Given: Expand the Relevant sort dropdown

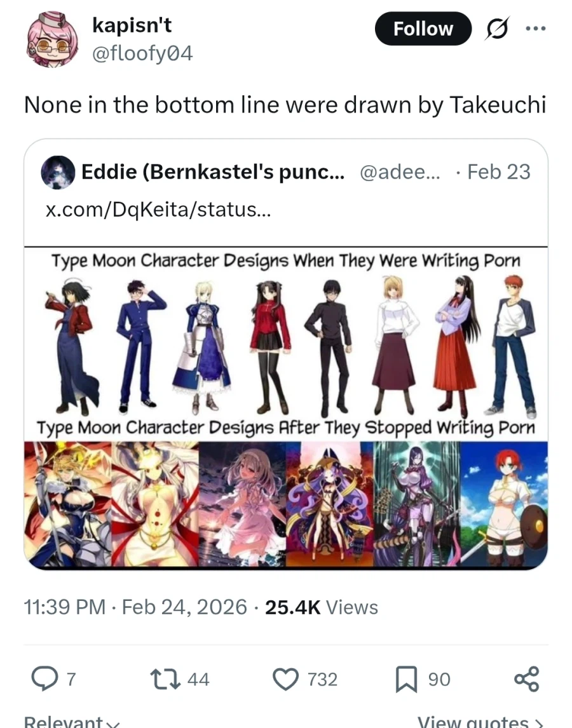Looking at the screenshot, I should click(72, 721).
